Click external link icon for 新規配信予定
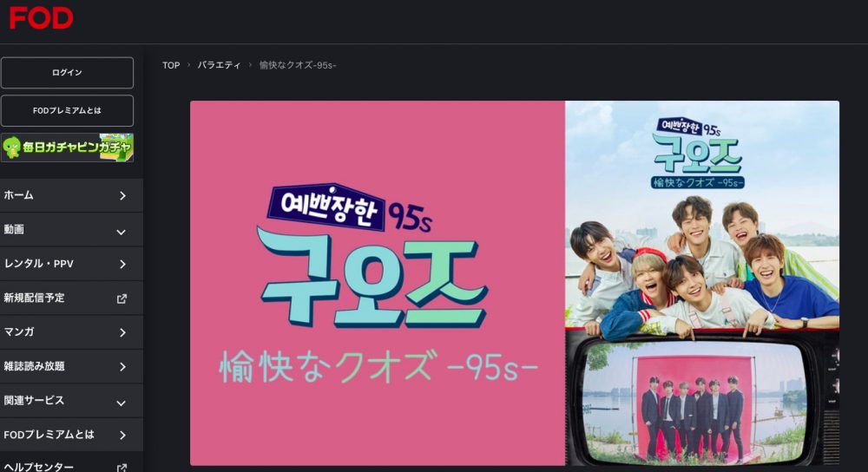Image resolution: width=868 pixels, height=472 pixels. [x=122, y=298]
